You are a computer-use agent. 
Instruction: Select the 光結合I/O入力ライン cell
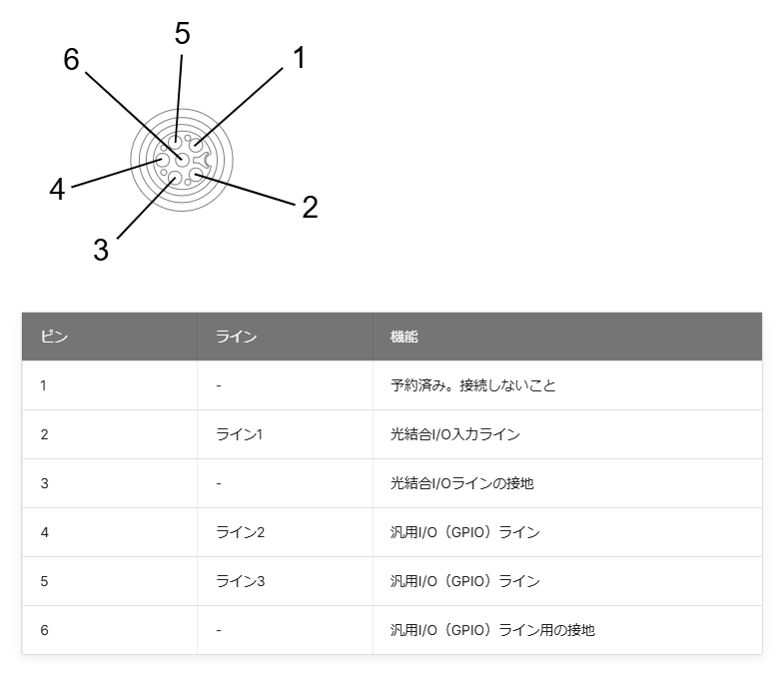coord(567,434)
